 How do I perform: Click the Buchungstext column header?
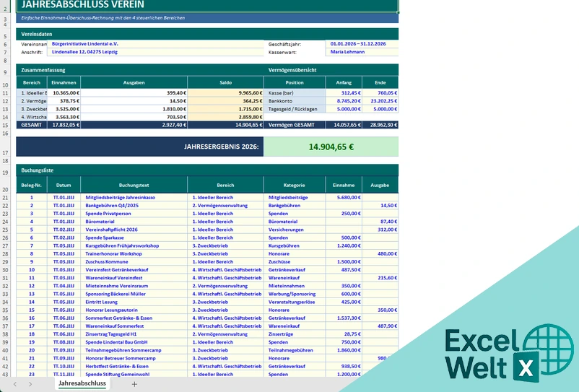point(134,186)
